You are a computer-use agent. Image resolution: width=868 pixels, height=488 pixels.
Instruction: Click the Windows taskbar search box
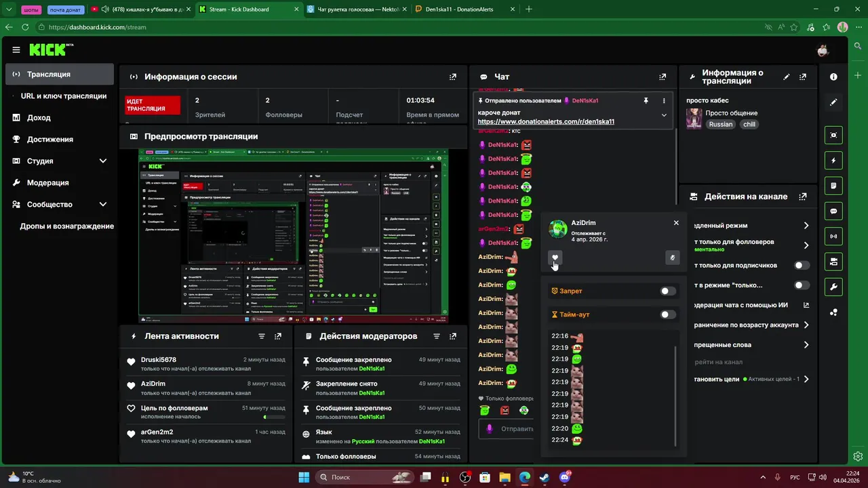(x=364, y=477)
